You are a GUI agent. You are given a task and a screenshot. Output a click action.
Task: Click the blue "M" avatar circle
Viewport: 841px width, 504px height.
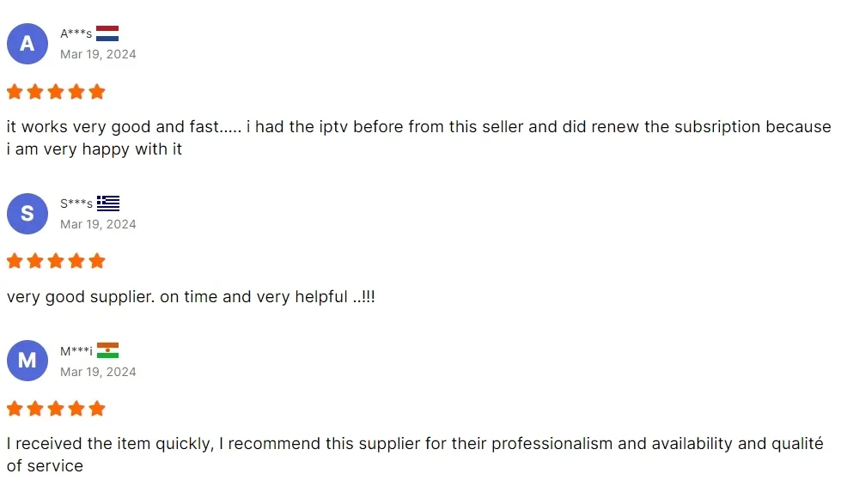[27, 361]
